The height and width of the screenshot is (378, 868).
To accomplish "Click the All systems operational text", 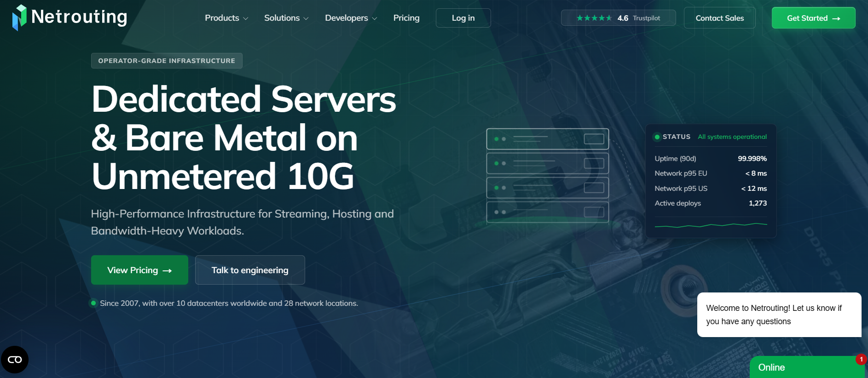I will click(732, 137).
